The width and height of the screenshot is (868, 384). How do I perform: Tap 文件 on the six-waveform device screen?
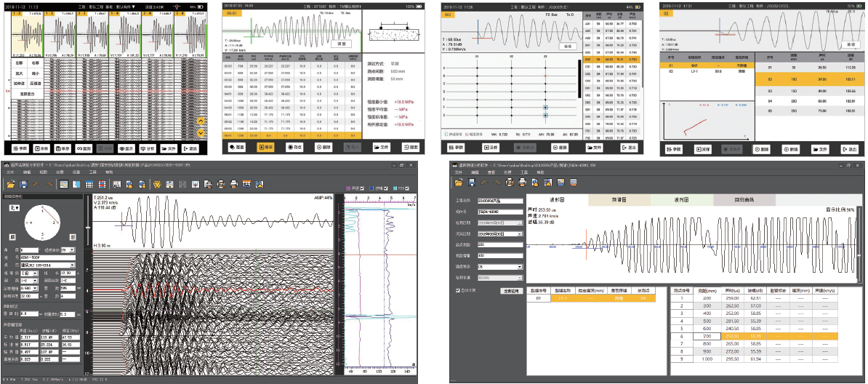click(x=170, y=148)
